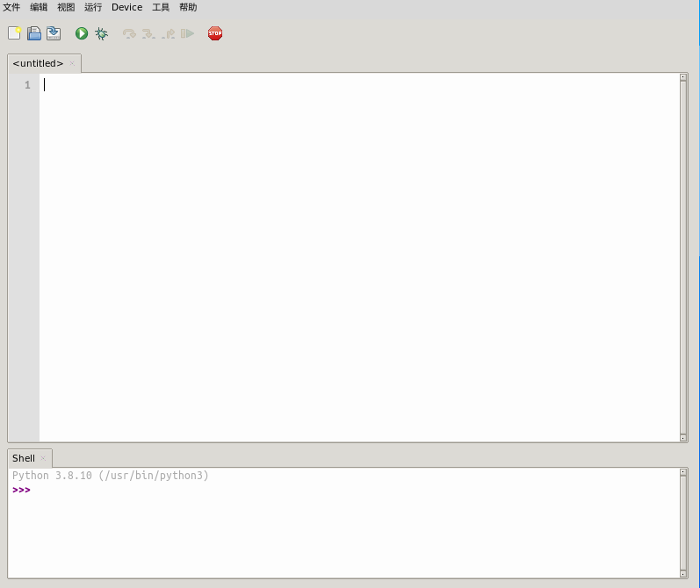Close the Shell panel tab
700x588 pixels.
[x=43, y=458]
